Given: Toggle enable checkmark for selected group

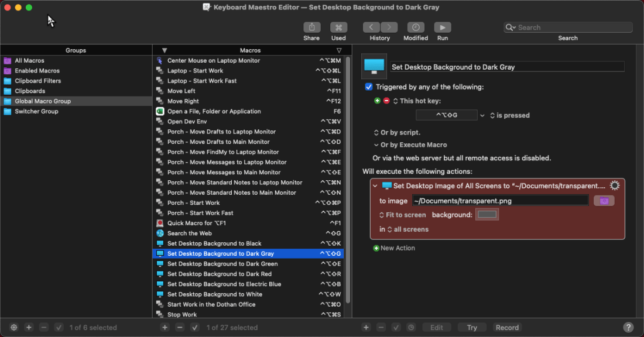Looking at the screenshot, I should 59,328.
